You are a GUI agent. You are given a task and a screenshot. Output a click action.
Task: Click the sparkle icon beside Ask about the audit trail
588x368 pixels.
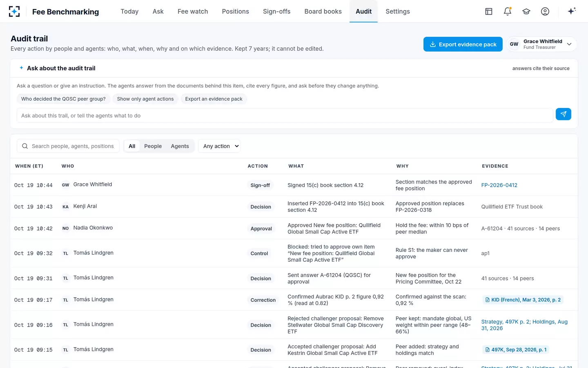pos(21,68)
